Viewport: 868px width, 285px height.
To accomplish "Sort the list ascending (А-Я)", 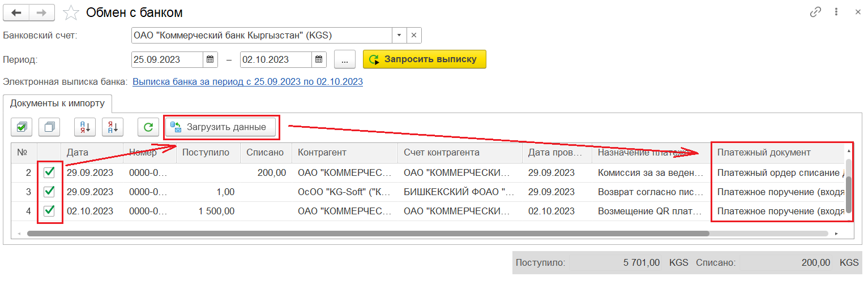I will (85, 127).
